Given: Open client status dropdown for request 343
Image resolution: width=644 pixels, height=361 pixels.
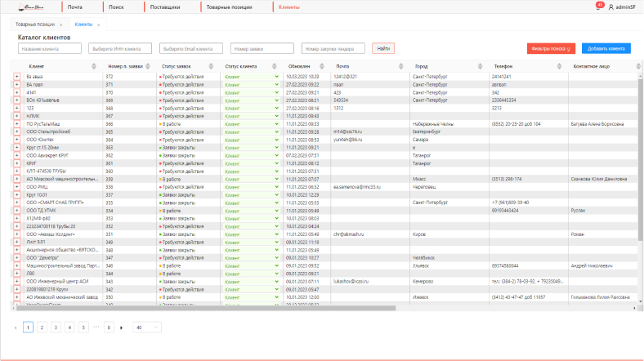Looking at the screenshot, I should point(252,282).
